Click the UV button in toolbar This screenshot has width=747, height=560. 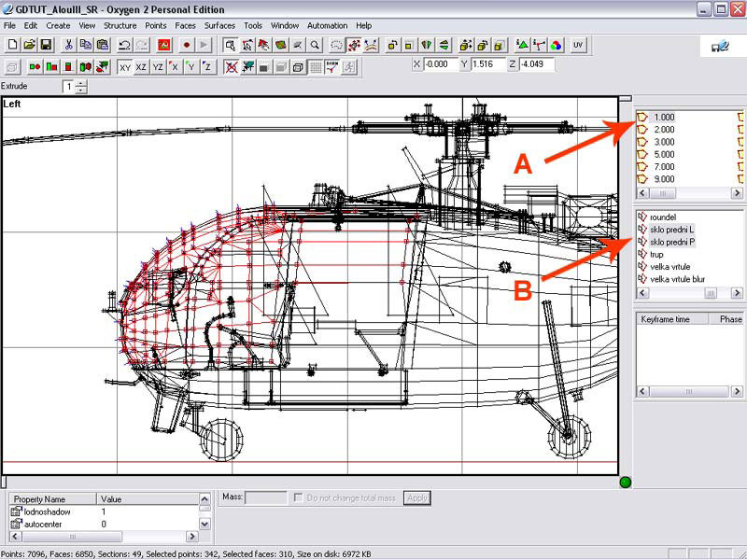coord(579,45)
